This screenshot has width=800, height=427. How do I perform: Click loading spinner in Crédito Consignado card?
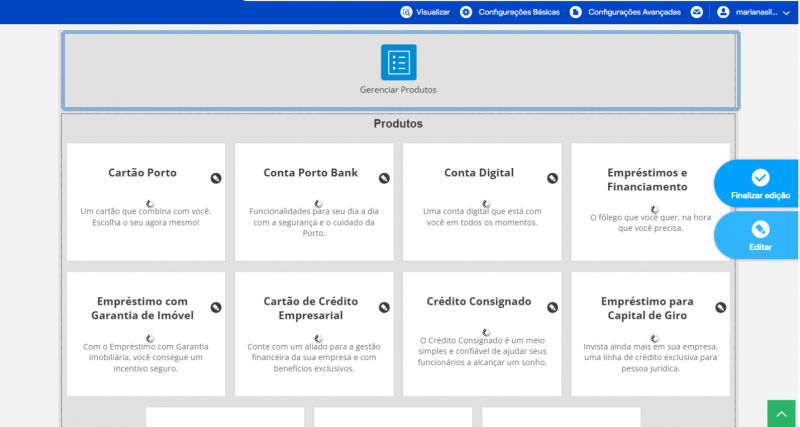(487, 333)
